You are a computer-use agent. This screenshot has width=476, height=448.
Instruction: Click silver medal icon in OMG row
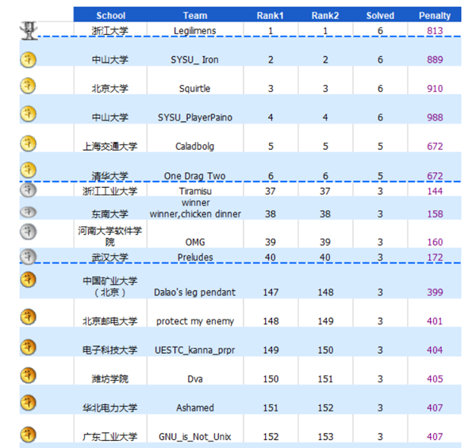click(29, 231)
